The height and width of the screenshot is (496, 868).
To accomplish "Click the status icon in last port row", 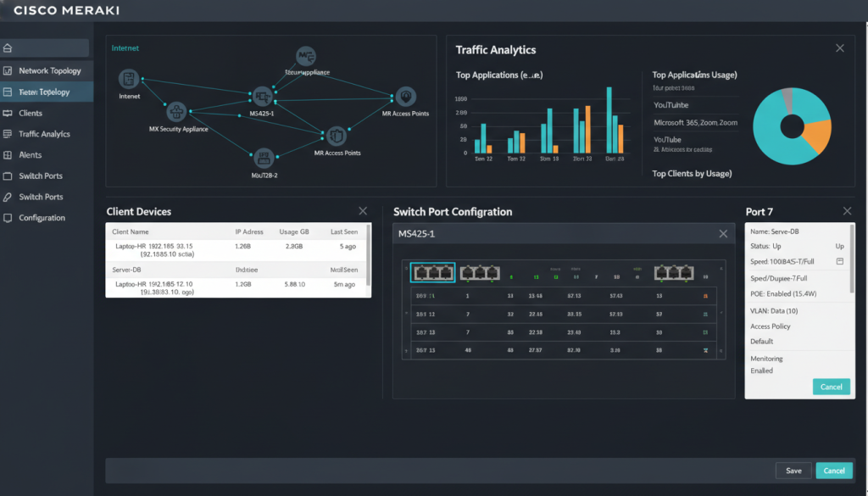I will click(x=705, y=350).
